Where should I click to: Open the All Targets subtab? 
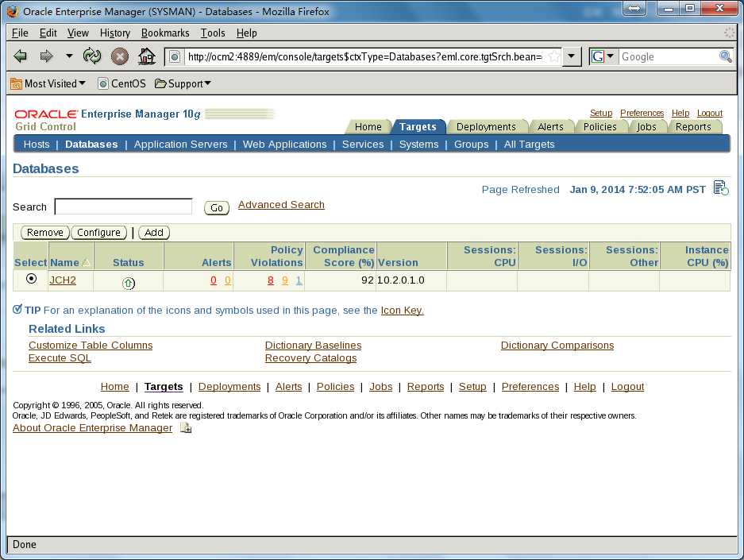click(x=529, y=145)
